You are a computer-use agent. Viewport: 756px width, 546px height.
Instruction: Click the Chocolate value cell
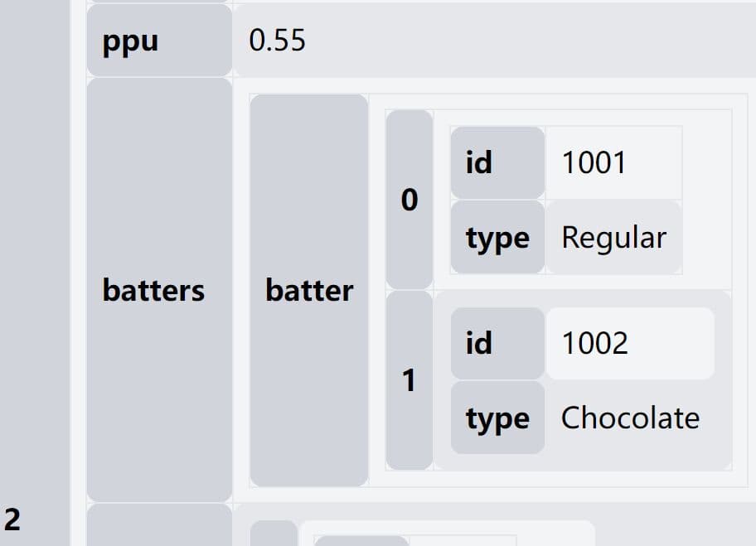[630, 418]
